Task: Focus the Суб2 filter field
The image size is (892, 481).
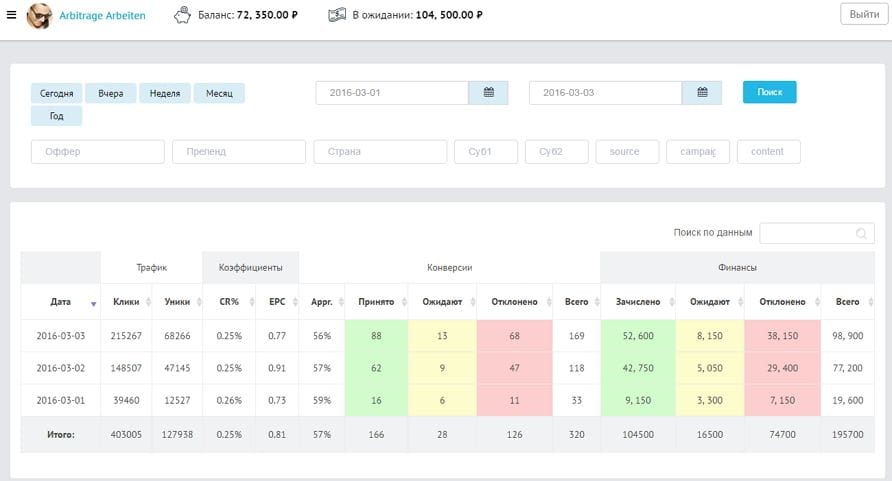Action: click(556, 152)
